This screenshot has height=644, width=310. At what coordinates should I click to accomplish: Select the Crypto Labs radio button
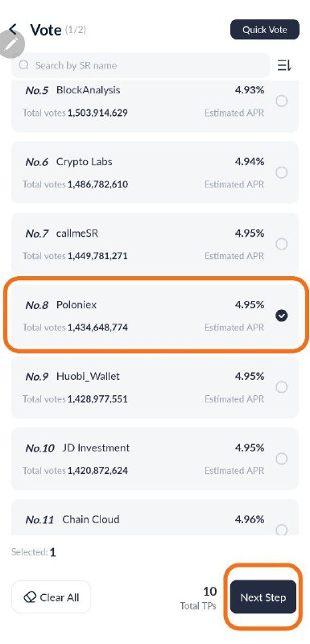click(x=281, y=172)
